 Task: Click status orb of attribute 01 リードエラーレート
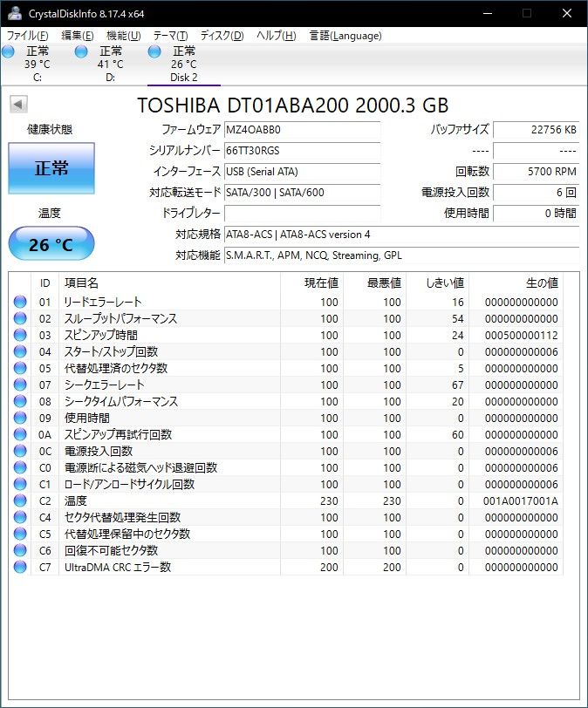click(x=20, y=302)
